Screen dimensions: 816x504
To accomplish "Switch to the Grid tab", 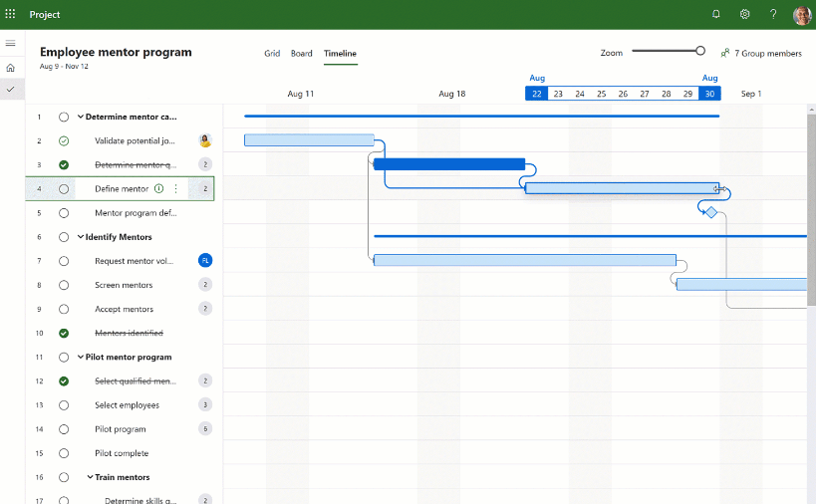I will click(272, 53).
